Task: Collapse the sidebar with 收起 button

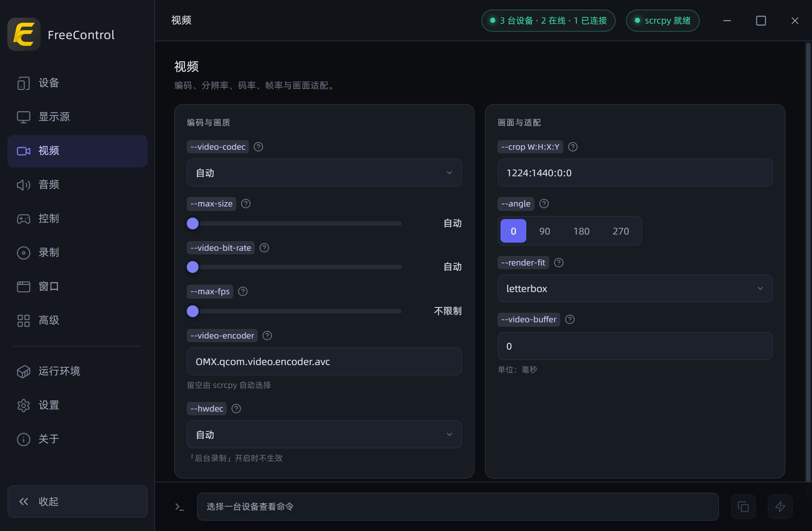Action: point(78,502)
